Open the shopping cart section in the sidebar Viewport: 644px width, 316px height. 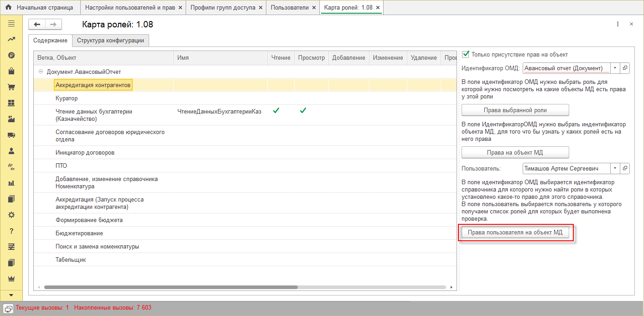[11, 88]
